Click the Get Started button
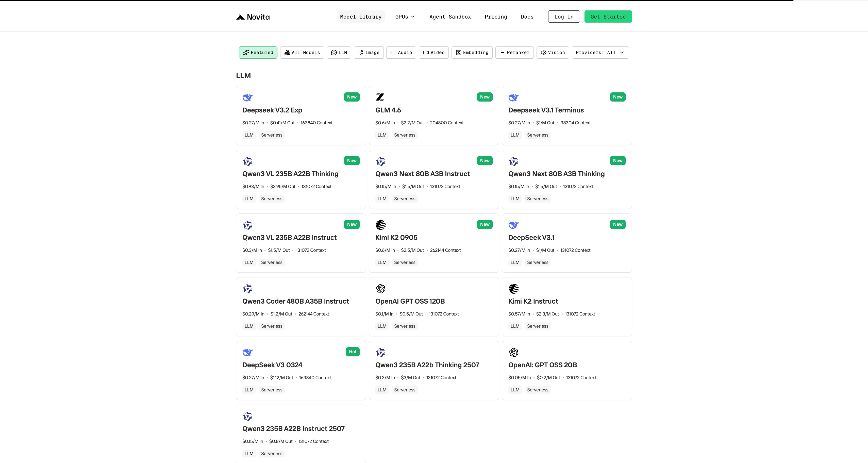Viewport: 868px width, 463px height. tap(608, 16)
